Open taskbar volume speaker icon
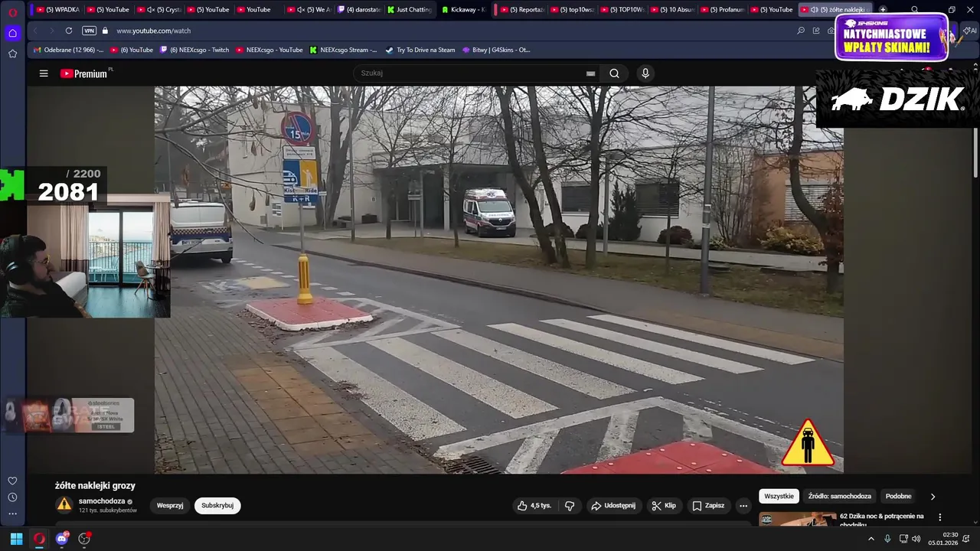 (x=916, y=539)
